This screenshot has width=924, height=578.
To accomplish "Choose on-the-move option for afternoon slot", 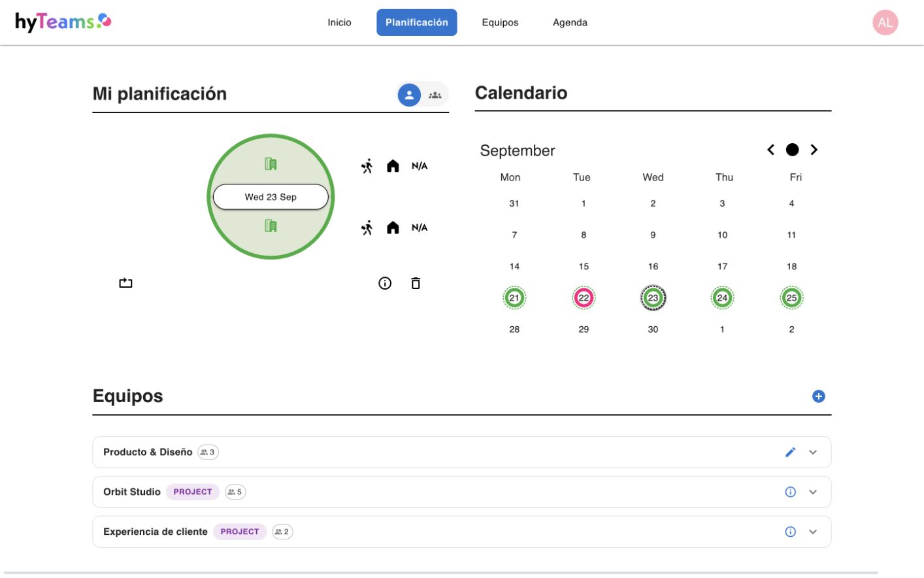I will (x=367, y=228).
